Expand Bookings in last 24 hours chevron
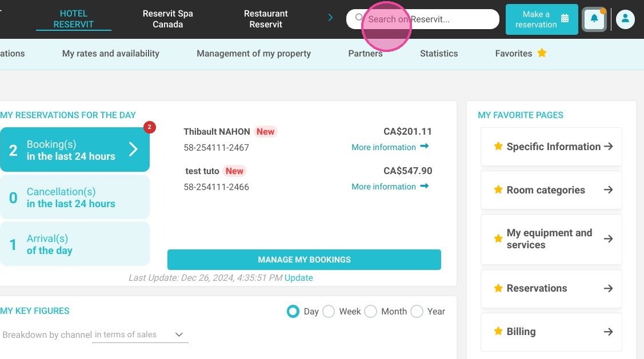This screenshot has height=359, width=644. 133,150
